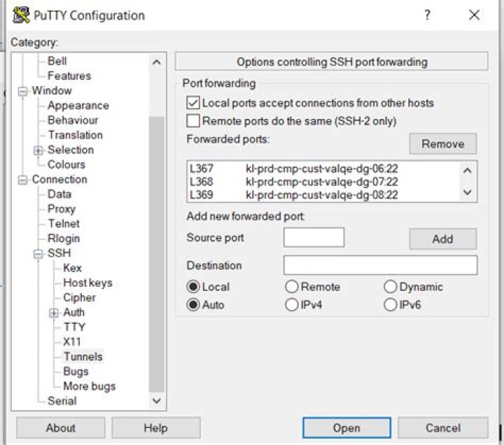Open the Behaviour category
The height and width of the screenshot is (445, 504).
click(73, 120)
